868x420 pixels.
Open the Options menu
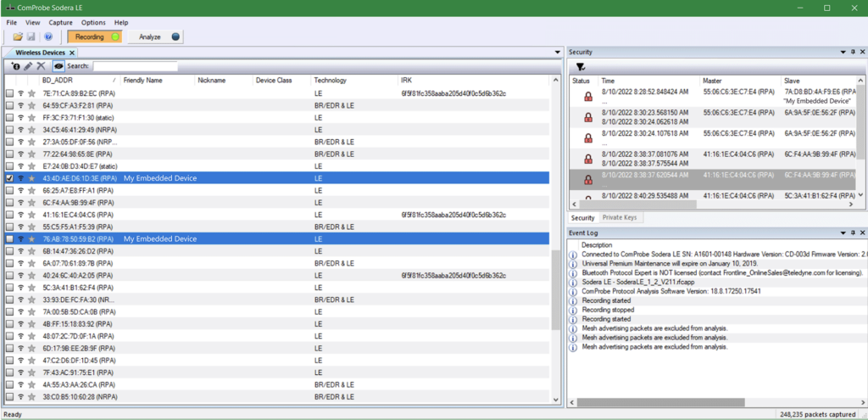[93, 23]
